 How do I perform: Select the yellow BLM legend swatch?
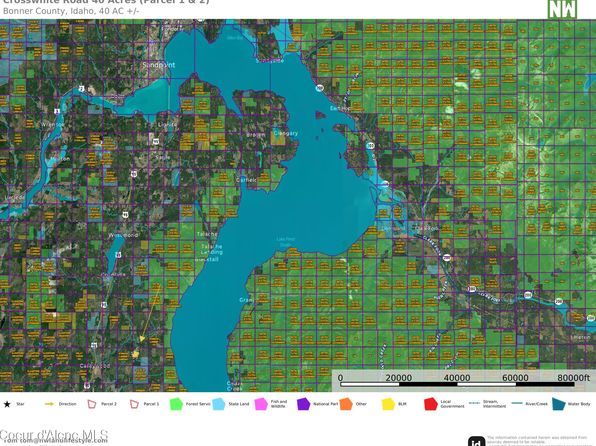pyautogui.click(x=388, y=404)
